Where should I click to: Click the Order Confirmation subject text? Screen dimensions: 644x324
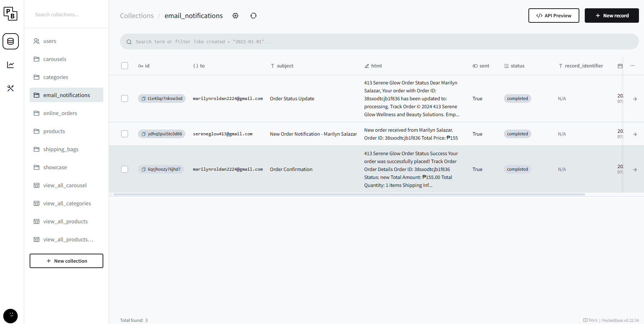pyautogui.click(x=291, y=169)
